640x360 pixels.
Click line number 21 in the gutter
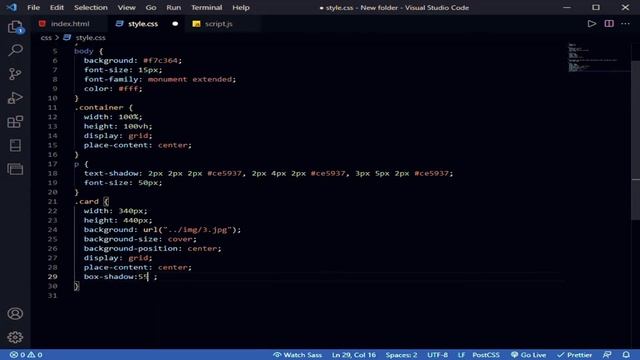(x=53, y=201)
